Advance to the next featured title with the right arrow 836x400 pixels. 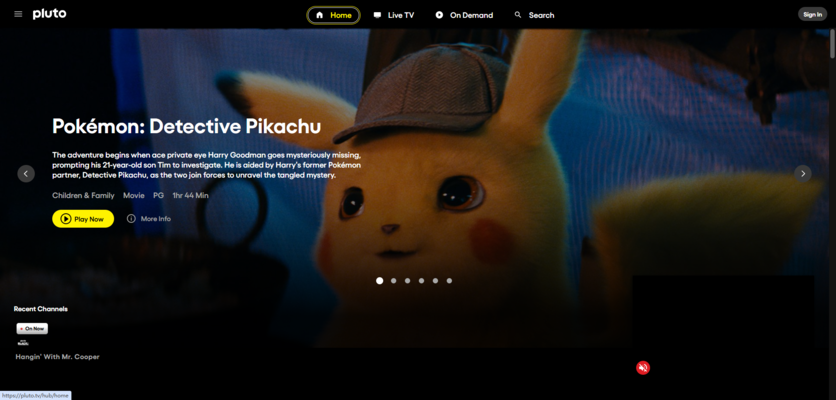802,173
